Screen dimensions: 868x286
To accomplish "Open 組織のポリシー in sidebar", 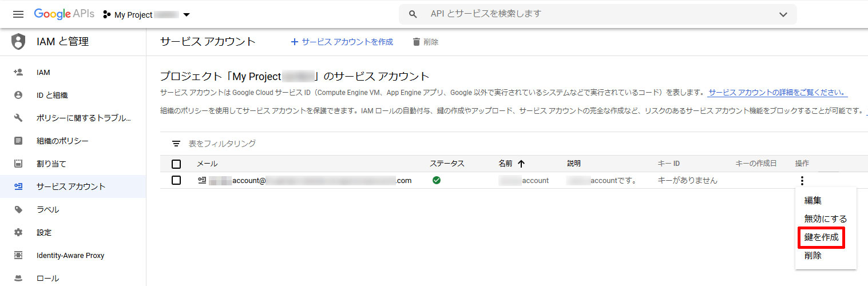I will click(x=73, y=141).
